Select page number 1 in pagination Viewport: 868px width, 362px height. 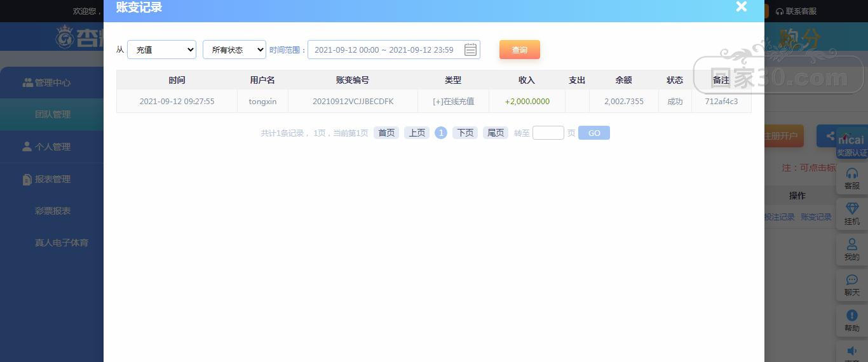coord(441,133)
